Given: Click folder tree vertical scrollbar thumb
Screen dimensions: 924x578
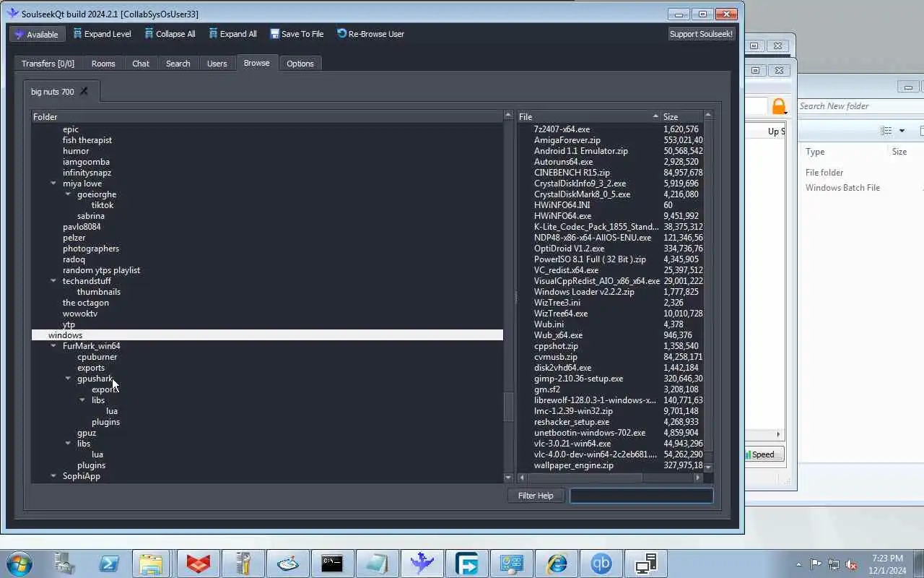Looking at the screenshot, I should pos(508,406).
